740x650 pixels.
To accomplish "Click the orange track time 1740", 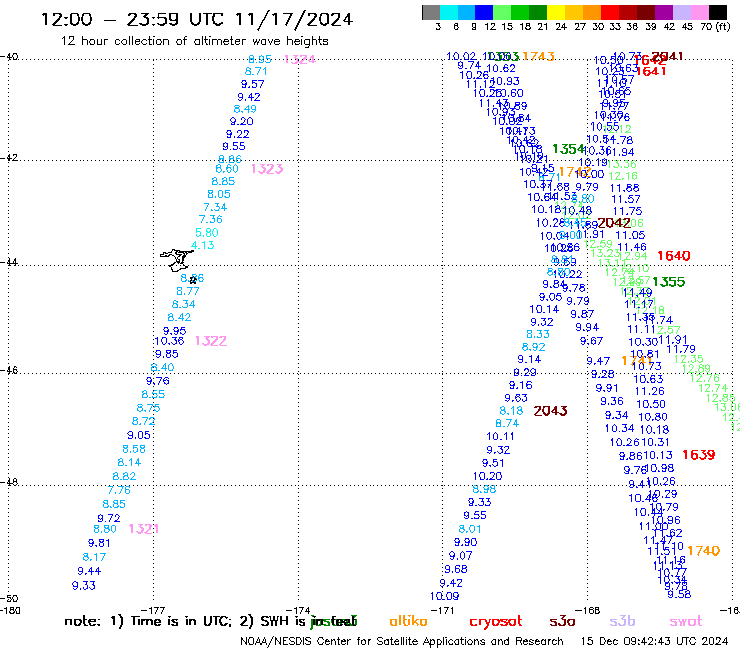I will 703,551.
